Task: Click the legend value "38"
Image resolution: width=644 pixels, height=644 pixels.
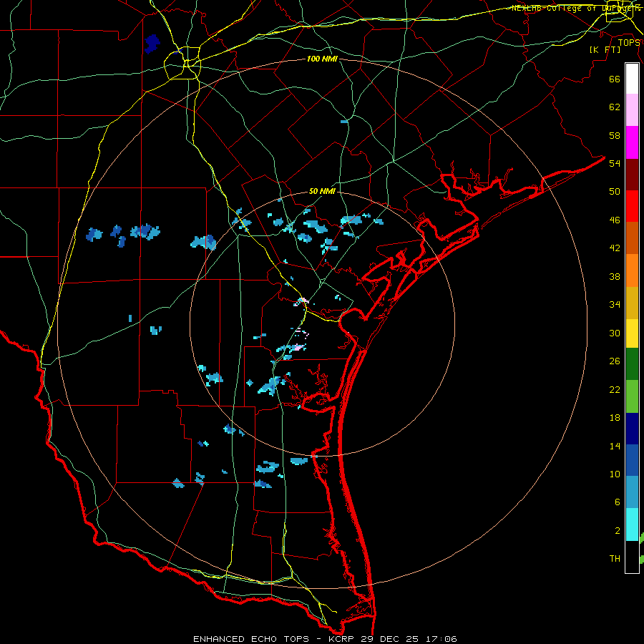Action: point(615,276)
